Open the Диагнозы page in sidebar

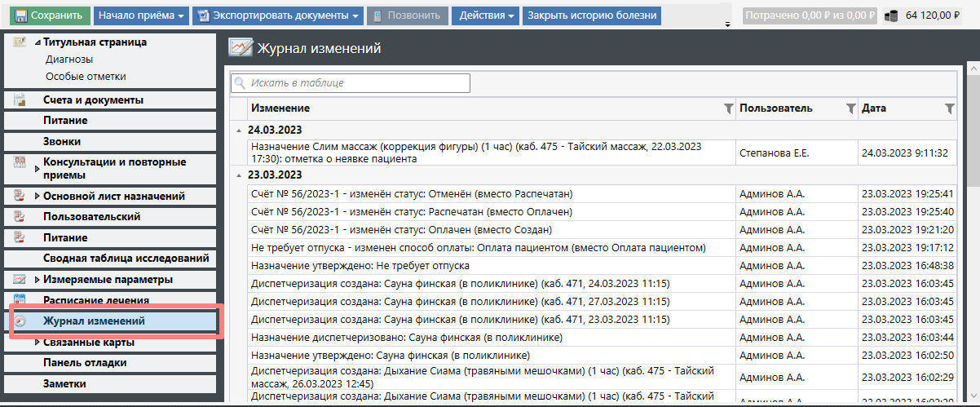(69, 60)
